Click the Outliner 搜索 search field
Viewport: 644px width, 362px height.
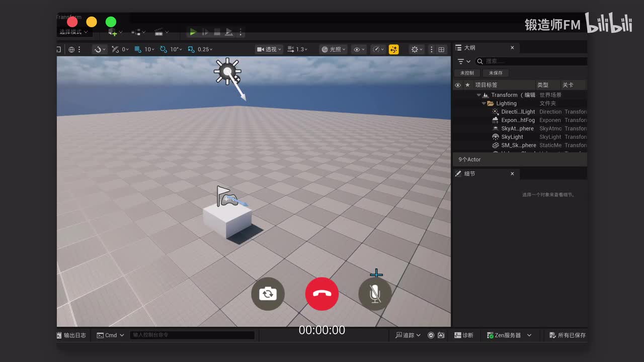pos(531,61)
